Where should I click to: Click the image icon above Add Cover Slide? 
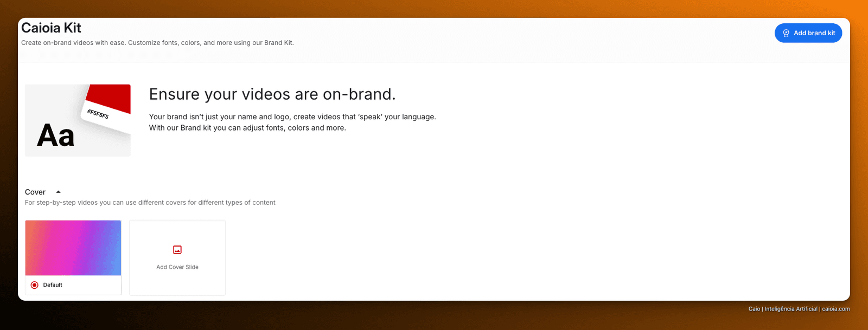pyautogui.click(x=177, y=250)
